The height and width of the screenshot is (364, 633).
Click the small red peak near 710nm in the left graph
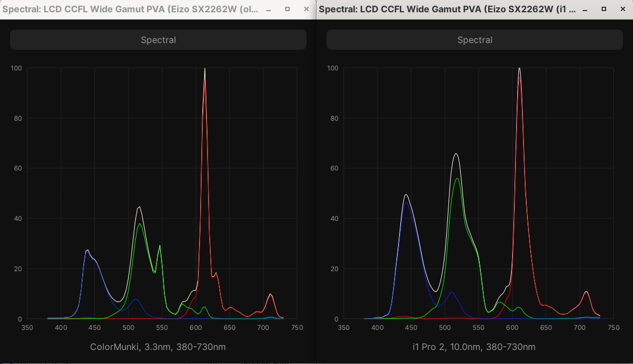point(271,295)
